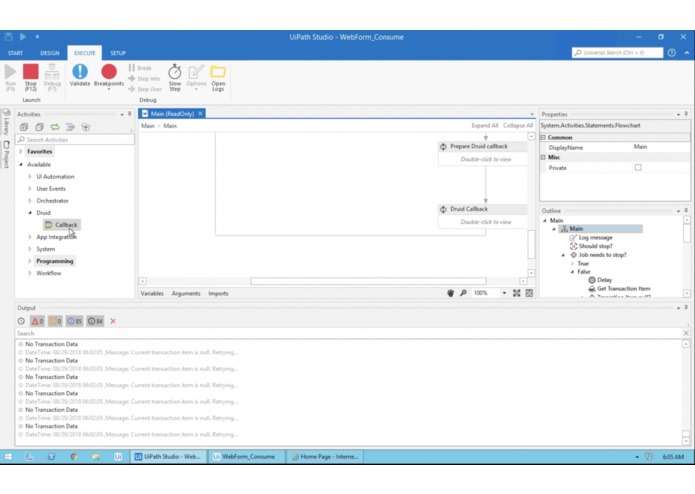
Task: Open the Variables panel
Action: pos(152,293)
